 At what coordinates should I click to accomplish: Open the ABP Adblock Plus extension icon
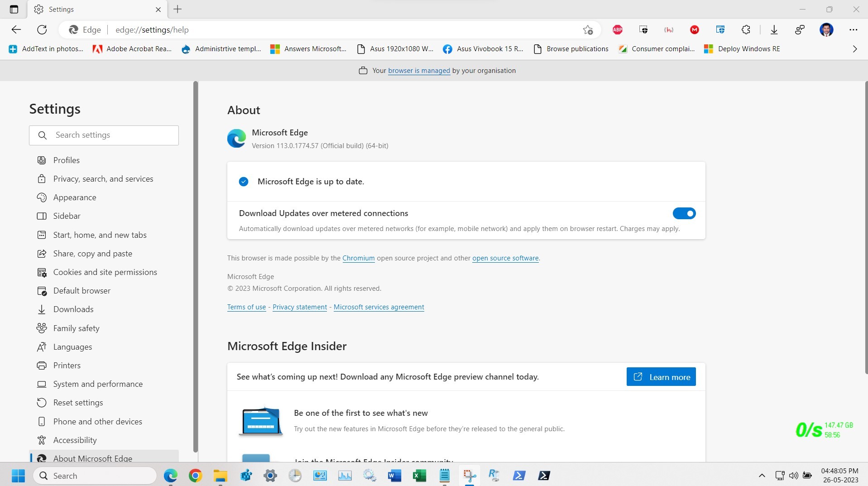click(618, 30)
